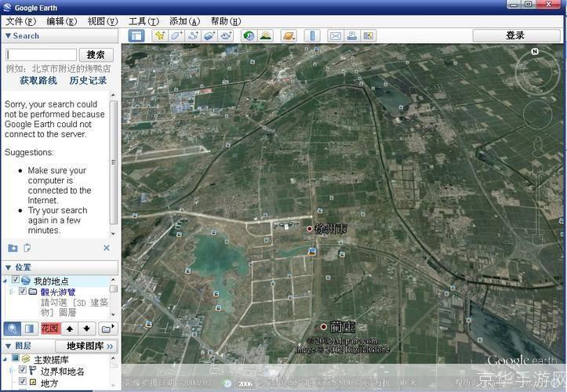Click the Email envelope icon
Screen dimensions: 567x392
click(336, 36)
